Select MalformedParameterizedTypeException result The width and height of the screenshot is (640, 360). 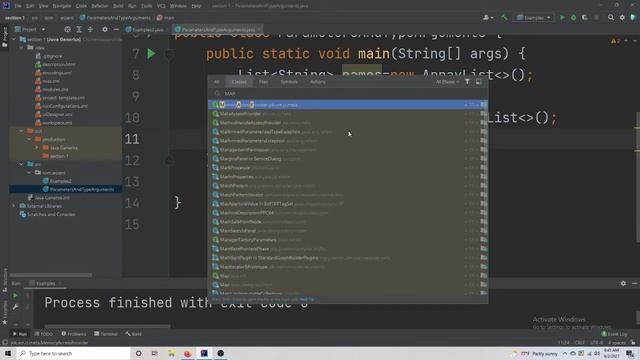[348, 132]
